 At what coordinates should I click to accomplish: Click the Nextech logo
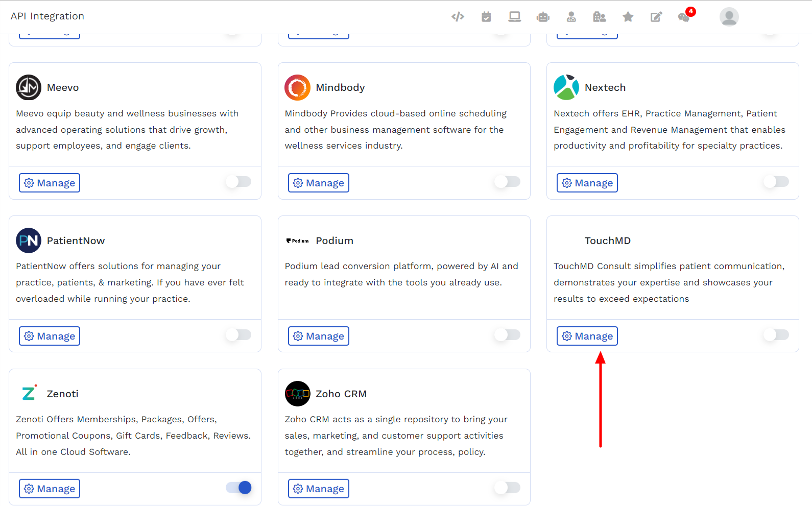(566, 87)
